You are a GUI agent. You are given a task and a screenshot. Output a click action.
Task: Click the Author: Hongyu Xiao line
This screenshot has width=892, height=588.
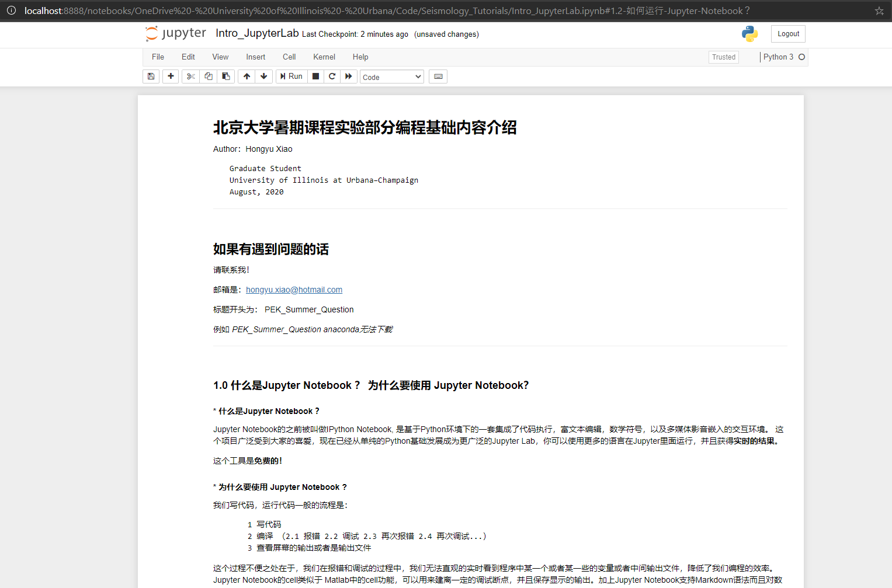click(x=253, y=149)
